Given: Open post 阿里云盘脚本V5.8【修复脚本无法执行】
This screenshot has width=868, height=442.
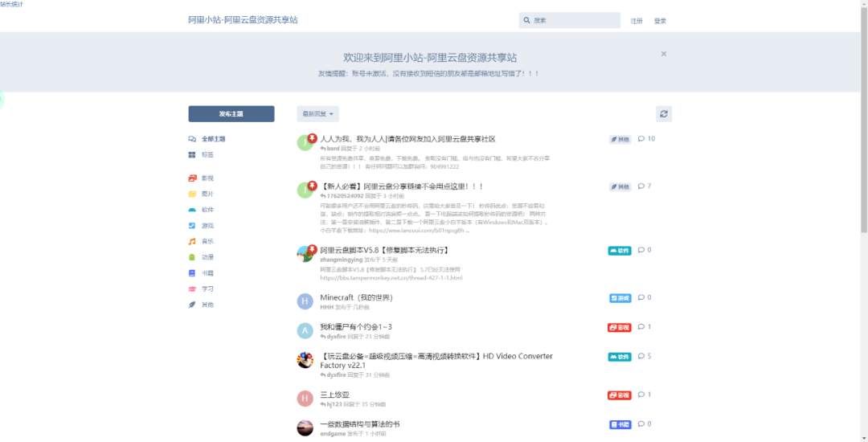Looking at the screenshot, I should point(384,250).
